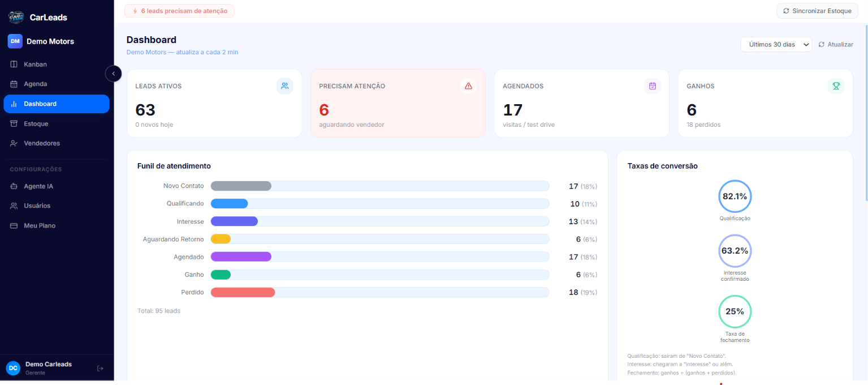The height and width of the screenshot is (385, 868).
Task: Click the gray Novo Contato funnel bar
Action: (x=241, y=186)
